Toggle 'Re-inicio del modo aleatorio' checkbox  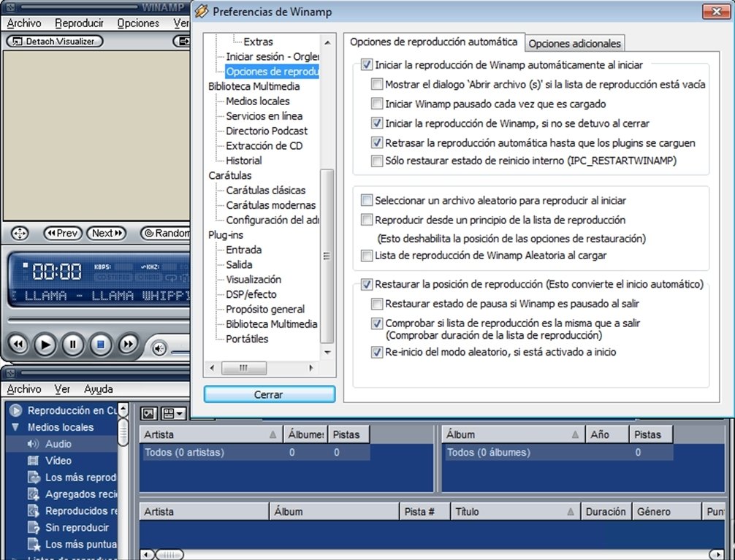377,352
